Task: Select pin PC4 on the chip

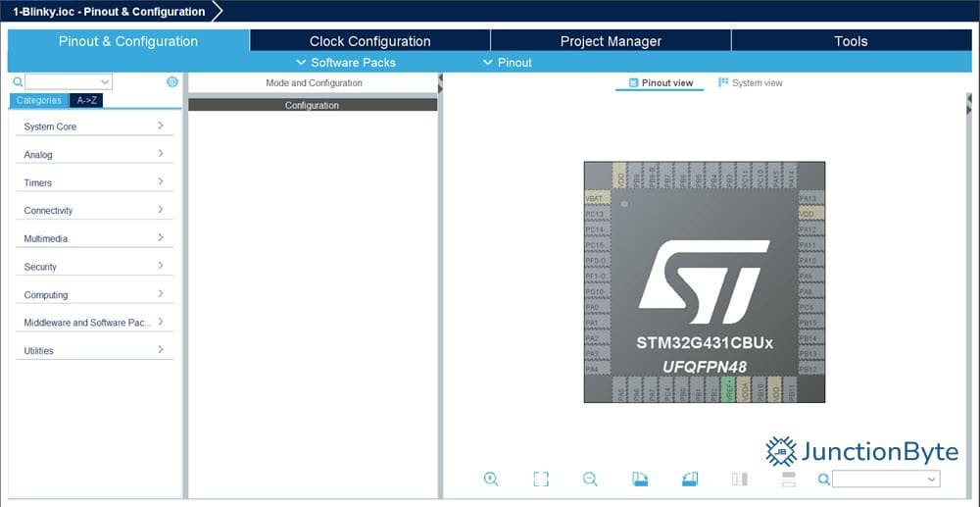Action: pos(666,390)
